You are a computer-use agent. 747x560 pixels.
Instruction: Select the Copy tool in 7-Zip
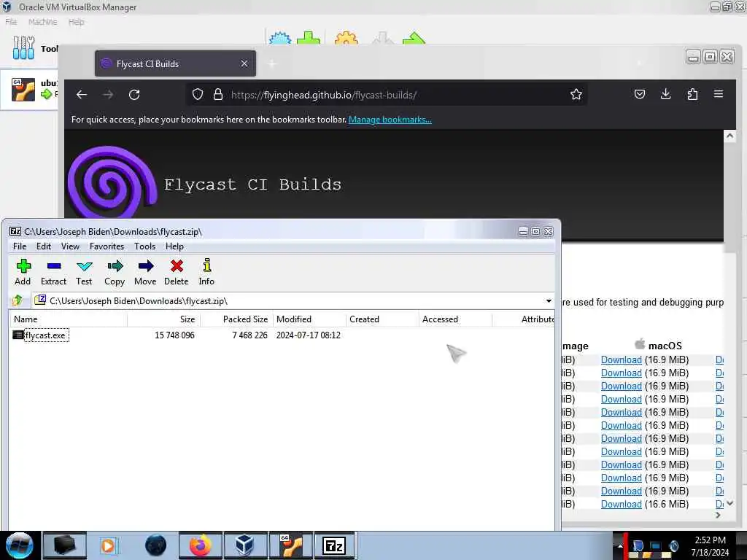pyautogui.click(x=115, y=273)
